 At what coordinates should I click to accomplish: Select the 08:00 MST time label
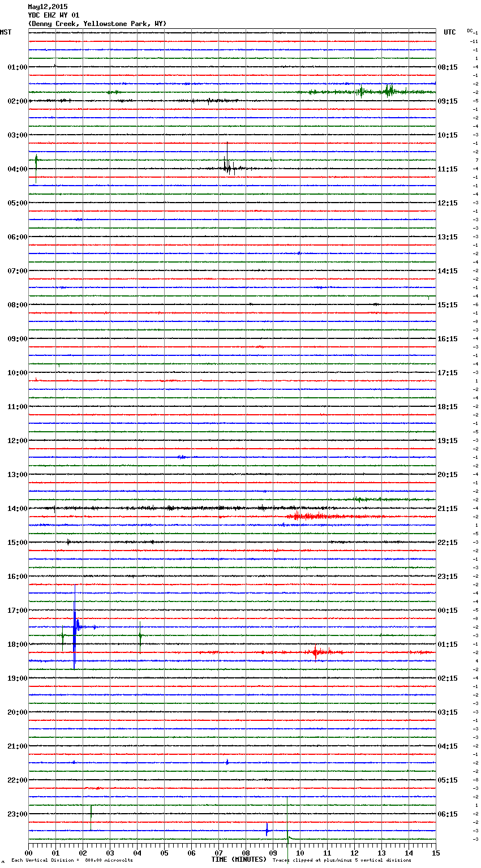click(17, 305)
